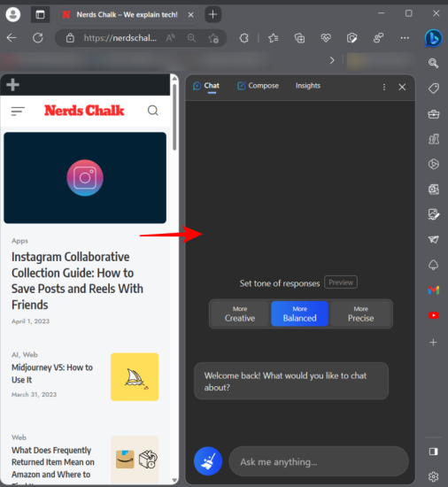Image resolution: width=448 pixels, height=487 pixels.
Task: Click the Welcome back chat message
Action: (291, 381)
